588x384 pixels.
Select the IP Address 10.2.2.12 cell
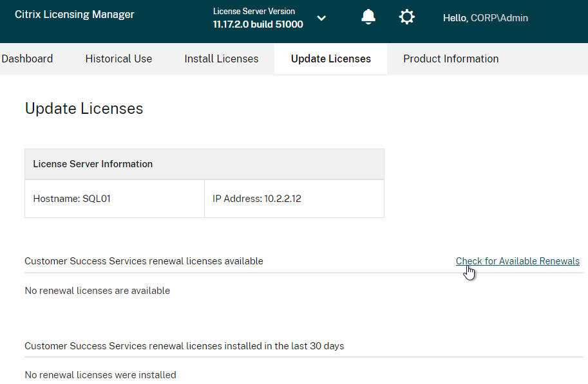click(x=294, y=199)
